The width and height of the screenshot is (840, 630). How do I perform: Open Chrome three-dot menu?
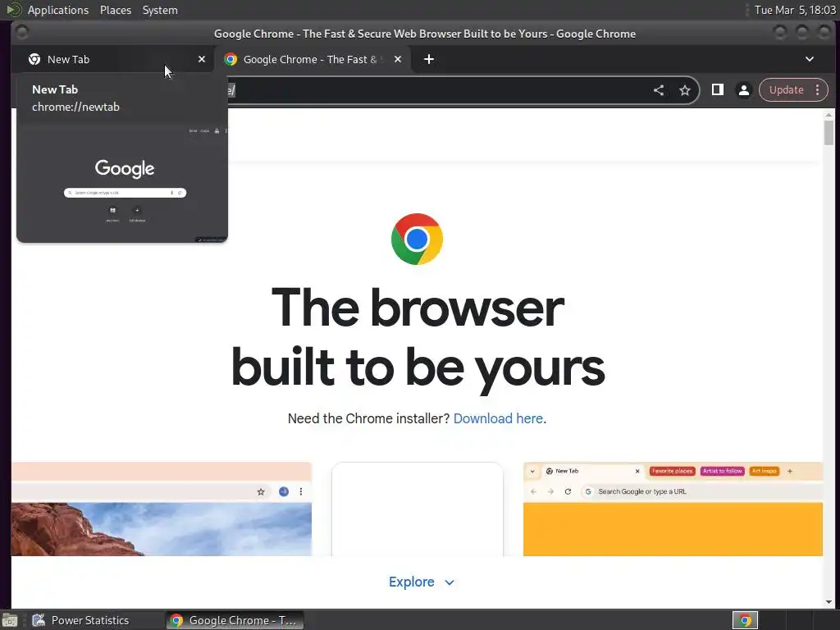(818, 90)
